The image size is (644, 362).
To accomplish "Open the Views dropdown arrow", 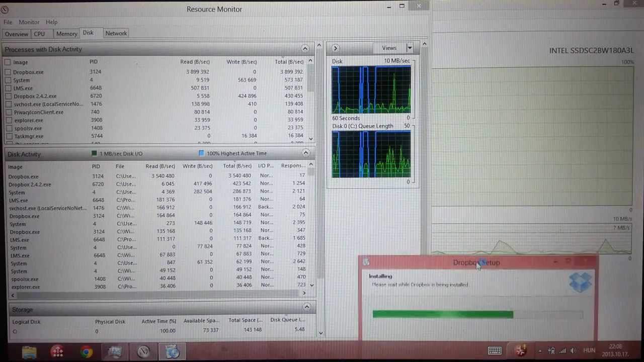I will [410, 48].
